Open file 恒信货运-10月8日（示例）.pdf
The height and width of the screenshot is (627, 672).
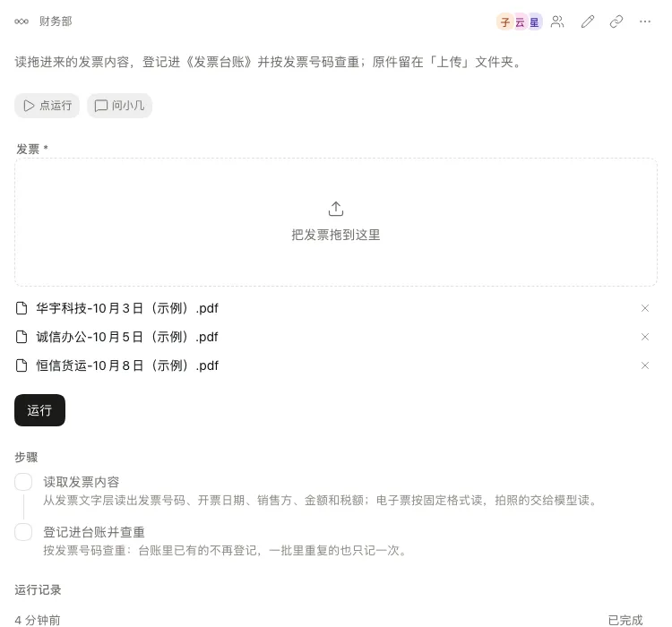(x=127, y=365)
